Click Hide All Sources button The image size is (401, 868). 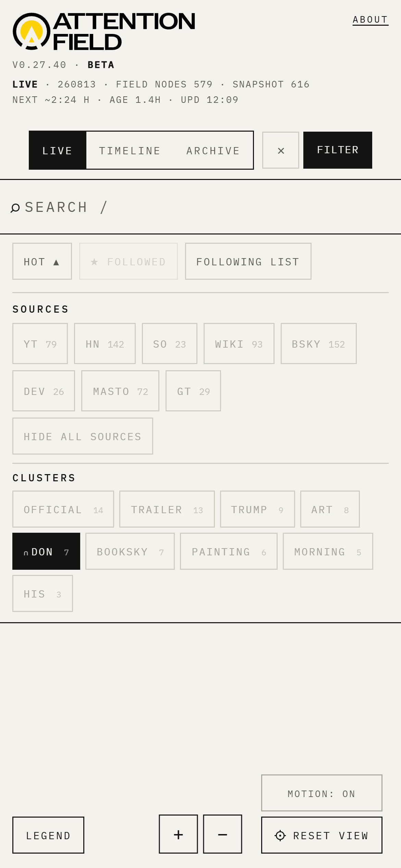coord(83,436)
